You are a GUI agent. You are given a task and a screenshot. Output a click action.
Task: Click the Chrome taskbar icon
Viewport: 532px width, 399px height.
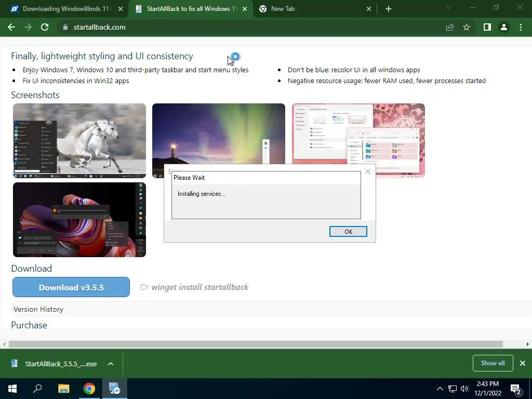click(89, 389)
